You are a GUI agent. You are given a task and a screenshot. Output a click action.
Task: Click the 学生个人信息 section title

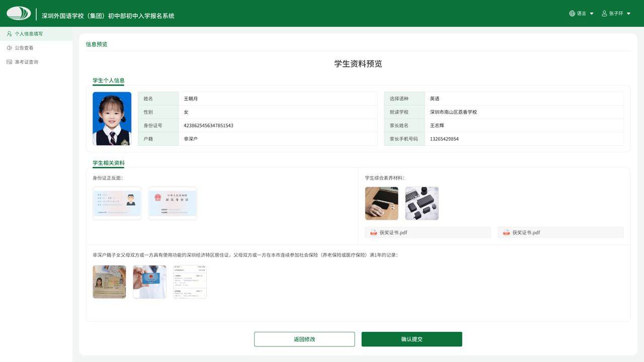(x=108, y=80)
